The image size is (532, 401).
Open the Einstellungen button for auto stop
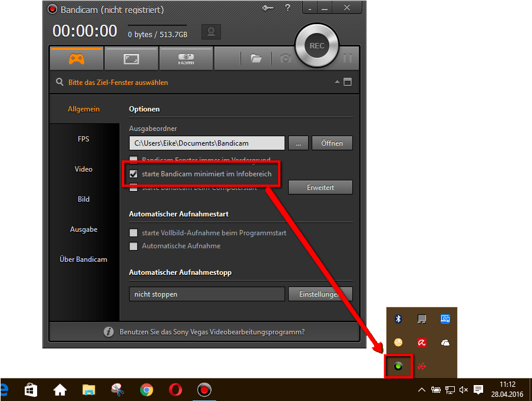click(x=320, y=294)
